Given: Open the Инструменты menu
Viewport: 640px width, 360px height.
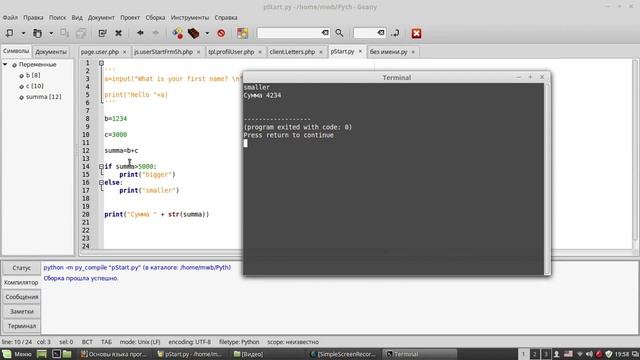Looking at the screenshot, I should (190, 18).
